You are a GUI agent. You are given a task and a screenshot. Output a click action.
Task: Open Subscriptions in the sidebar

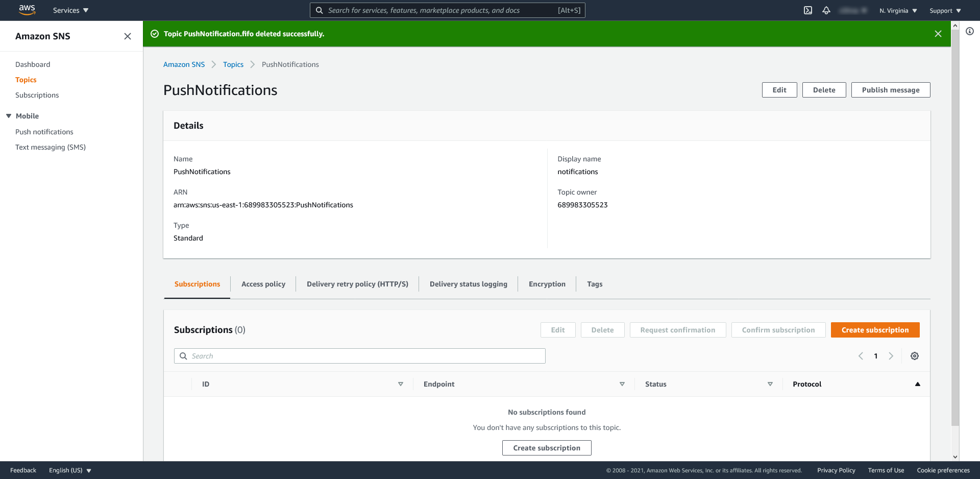[37, 95]
